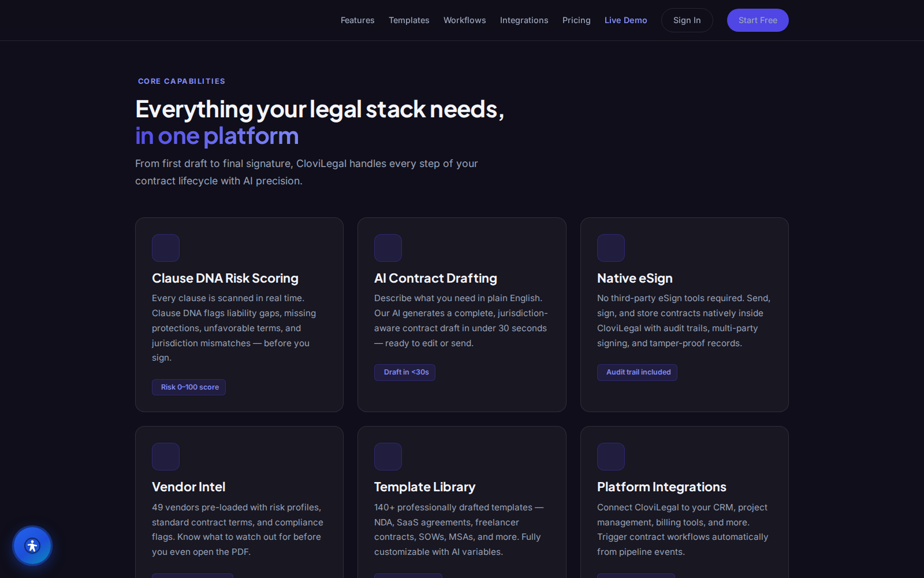Click the Vendor Intel card icon
This screenshot has width=924, height=578.
tap(166, 457)
